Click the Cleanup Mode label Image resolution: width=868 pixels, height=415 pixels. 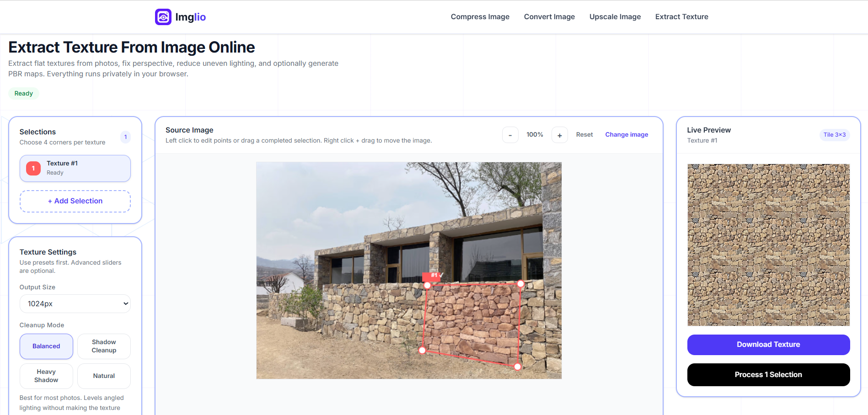[x=42, y=325]
